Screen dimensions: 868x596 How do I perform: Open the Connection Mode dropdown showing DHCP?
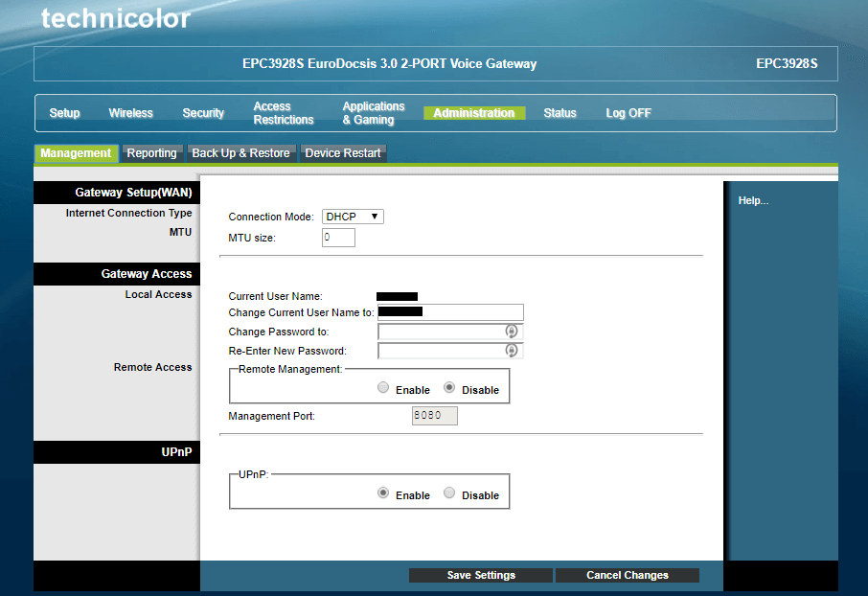[x=353, y=216]
